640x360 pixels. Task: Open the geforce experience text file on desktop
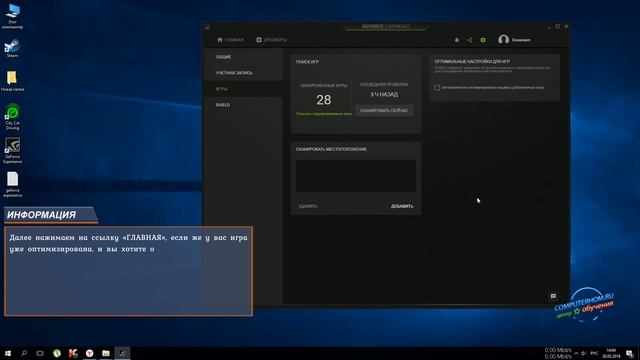click(x=12, y=184)
